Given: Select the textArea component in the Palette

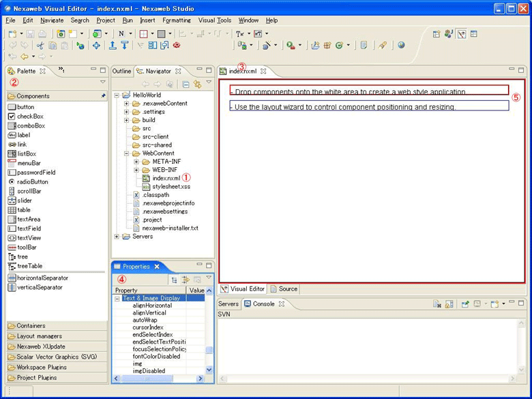Looking at the screenshot, I should point(24,219).
